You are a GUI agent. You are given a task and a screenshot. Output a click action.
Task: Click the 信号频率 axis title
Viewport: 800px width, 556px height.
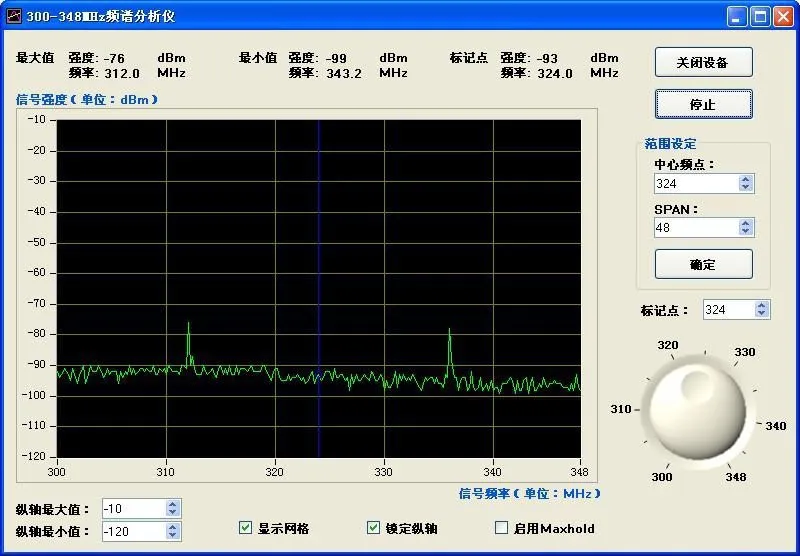[x=530, y=493]
